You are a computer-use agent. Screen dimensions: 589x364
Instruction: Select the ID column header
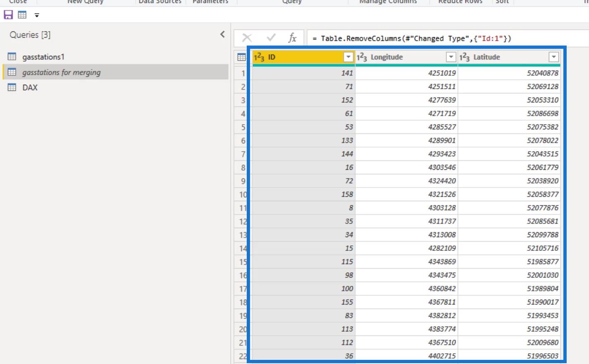point(304,57)
